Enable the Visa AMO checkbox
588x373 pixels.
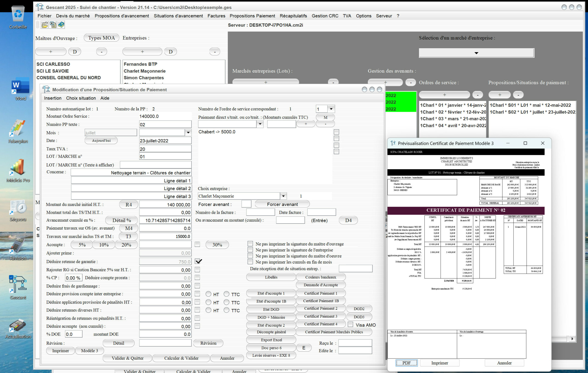click(x=351, y=325)
